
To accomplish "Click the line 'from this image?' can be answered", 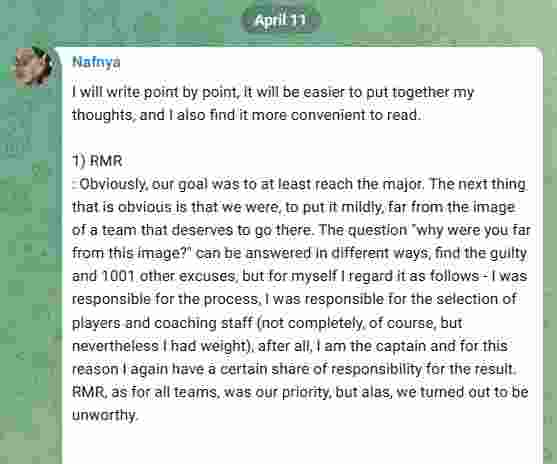I will click(299, 253).
